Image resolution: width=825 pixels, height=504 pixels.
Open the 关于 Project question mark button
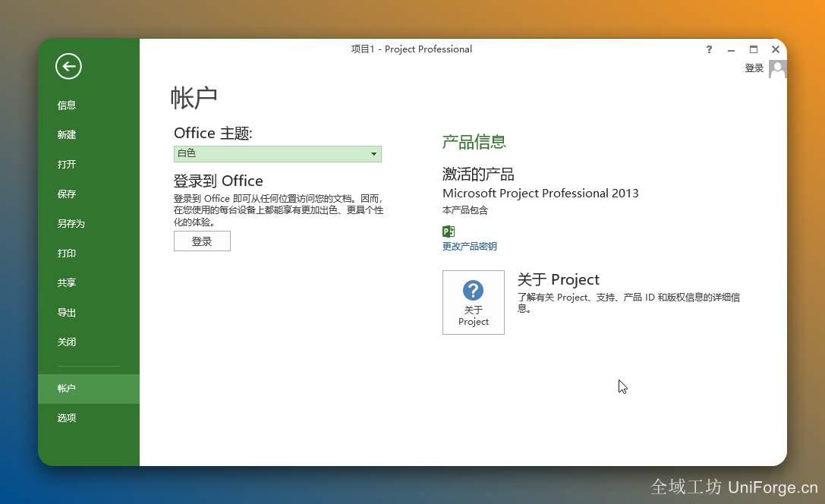pyautogui.click(x=473, y=303)
